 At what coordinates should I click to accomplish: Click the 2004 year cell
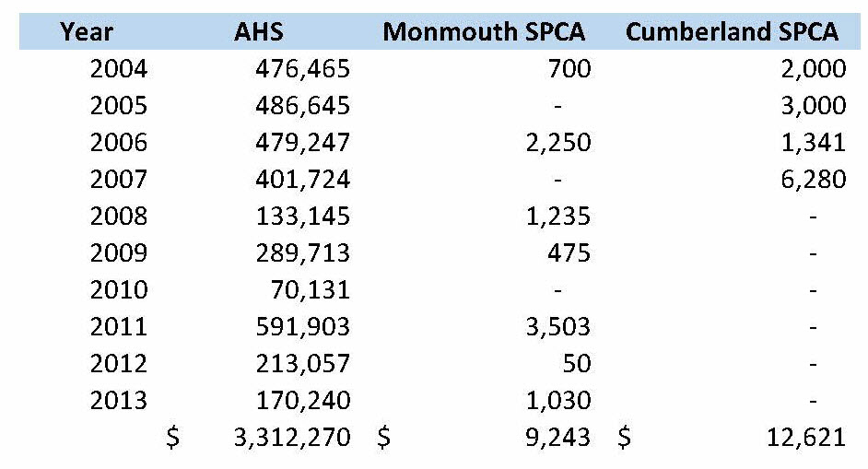[118, 68]
